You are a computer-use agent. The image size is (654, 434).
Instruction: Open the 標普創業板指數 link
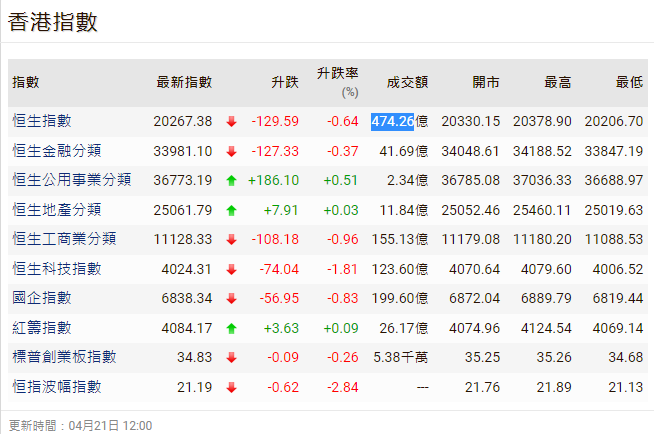point(64,357)
